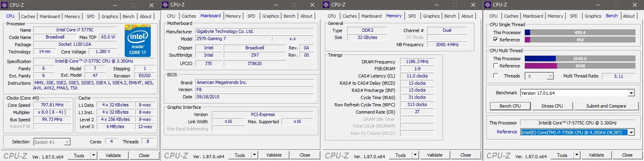Click Validate in the Bench window

[596, 155]
